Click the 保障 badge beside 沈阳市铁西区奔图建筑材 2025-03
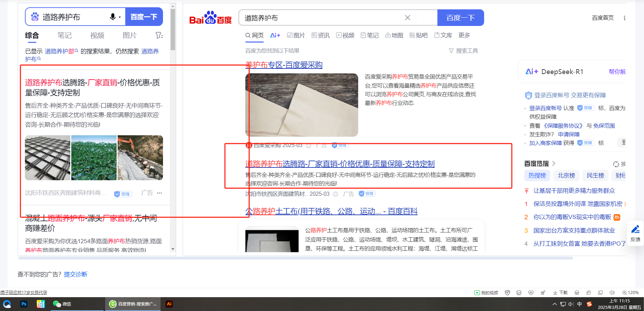Viewport: 644px width, 311px height. click(x=367, y=194)
